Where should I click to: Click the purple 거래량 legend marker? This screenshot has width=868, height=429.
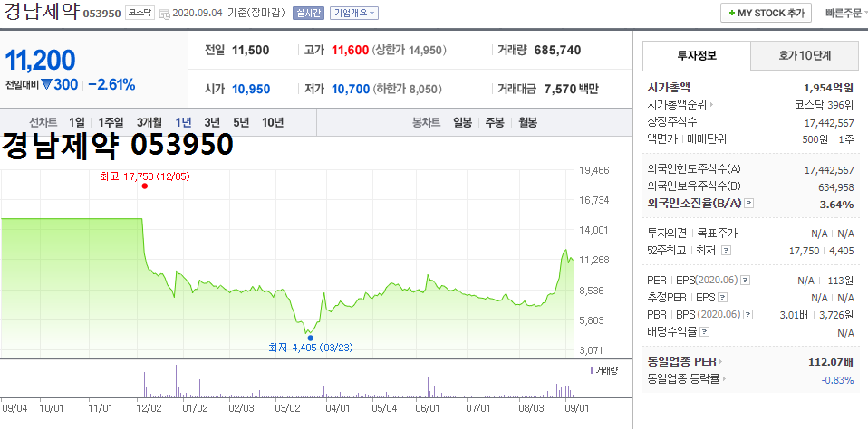pyautogui.click(x=592, y=370)
